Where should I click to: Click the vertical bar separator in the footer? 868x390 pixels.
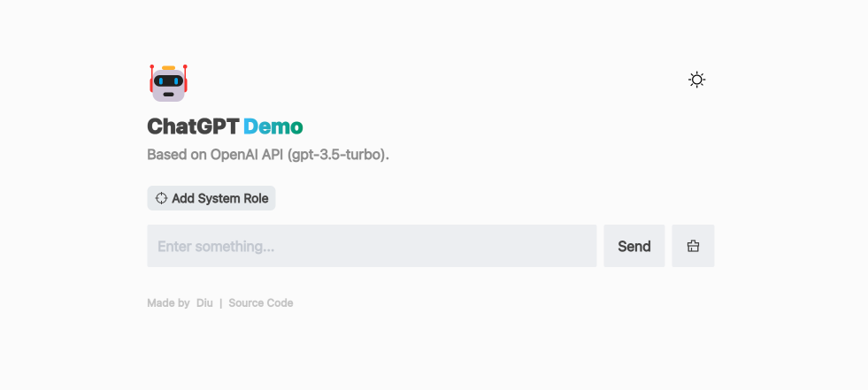pyautogui.click(x=221, y=302)
